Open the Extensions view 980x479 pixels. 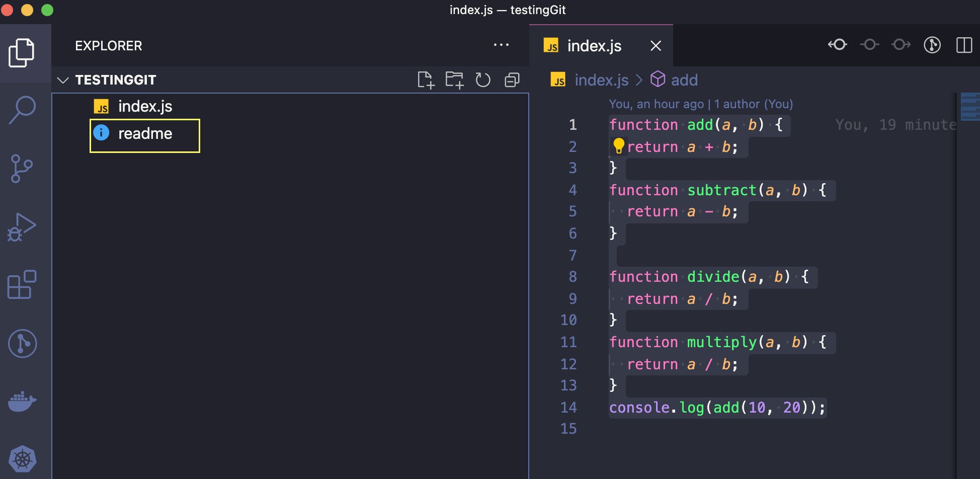(22, 285)
